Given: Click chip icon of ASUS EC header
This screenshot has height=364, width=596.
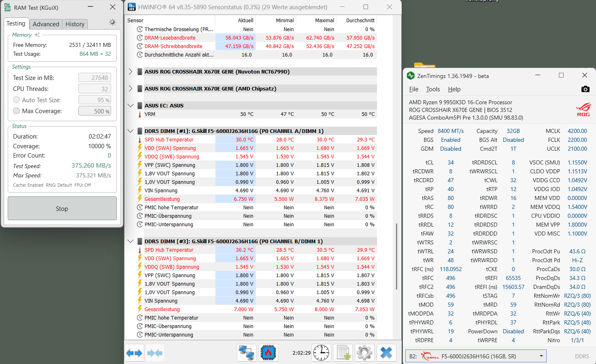Looking at the screenshot, I should coord(140,105).
